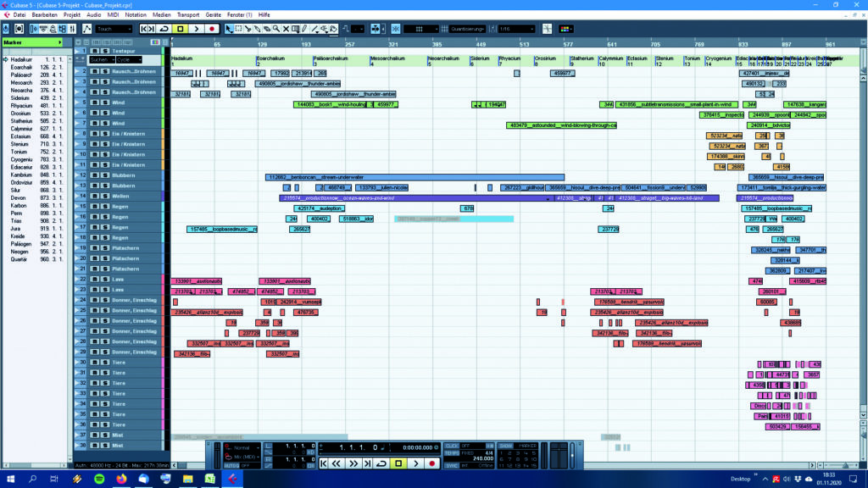Click the green color strip of track 5 Wind
The image size is (868, 488).
point(164,103)
